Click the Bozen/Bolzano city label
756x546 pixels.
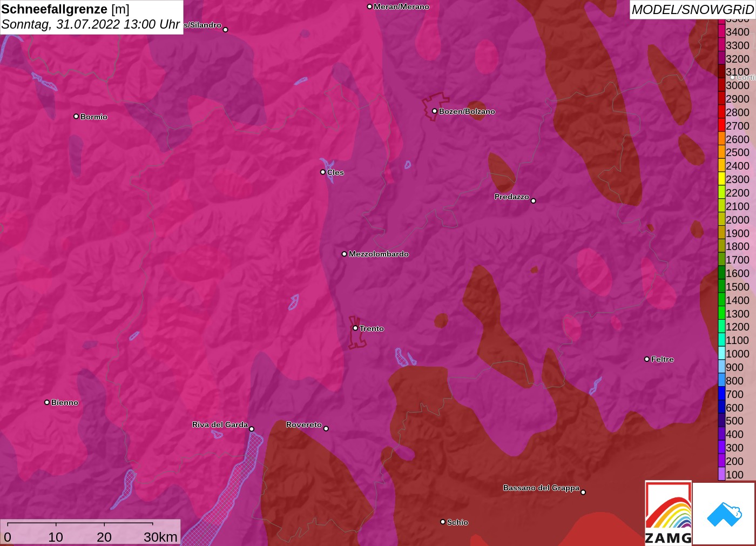coord(467,111)
